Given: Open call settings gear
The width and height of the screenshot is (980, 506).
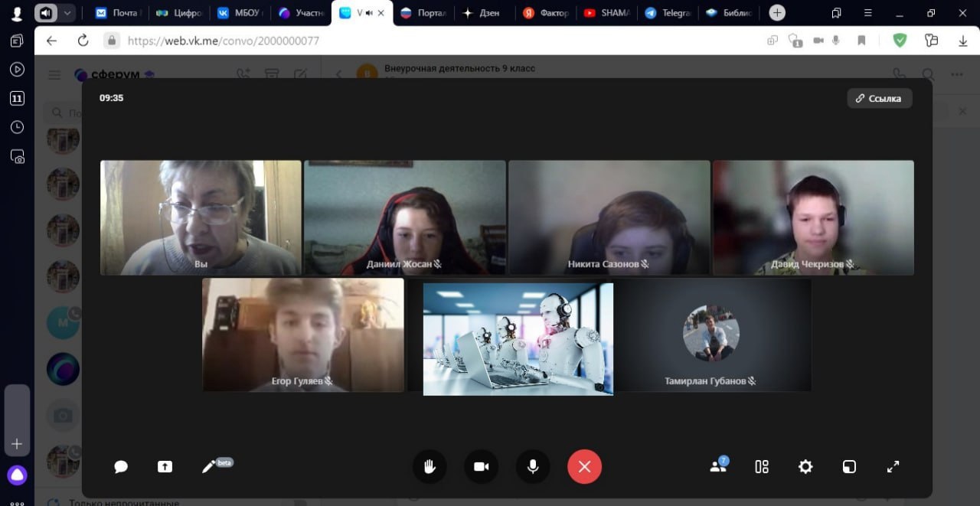Looking at the screenshot, I should [x=805, y=467].
